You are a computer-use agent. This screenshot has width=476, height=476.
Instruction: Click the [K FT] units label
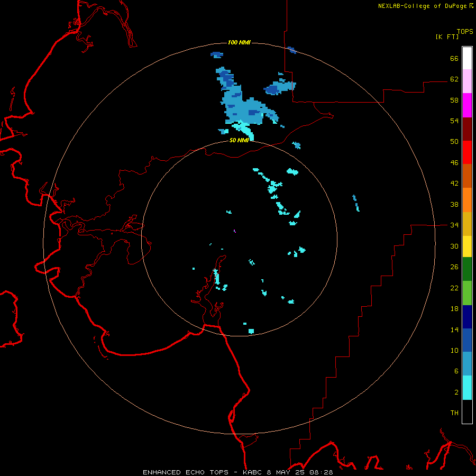point(447,36)
